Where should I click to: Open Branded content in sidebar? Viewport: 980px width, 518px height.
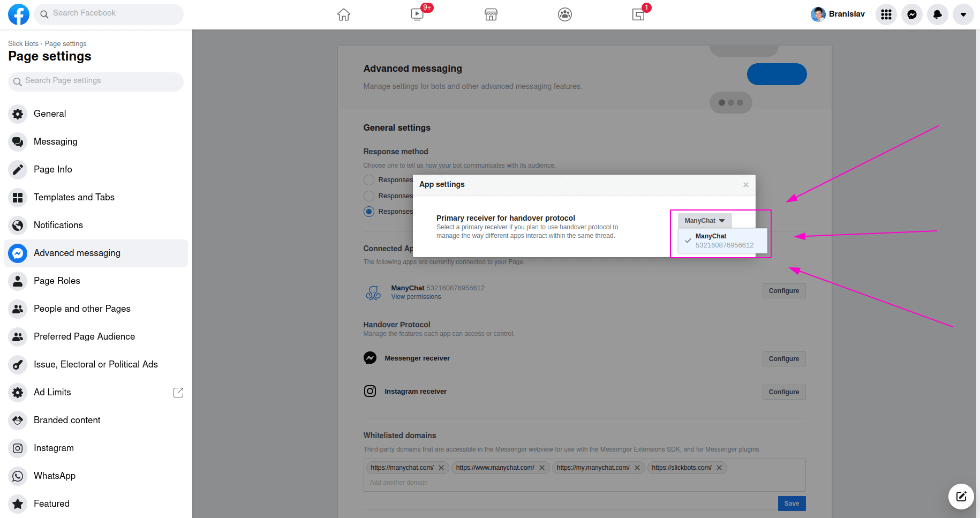[x=96, y=420]
